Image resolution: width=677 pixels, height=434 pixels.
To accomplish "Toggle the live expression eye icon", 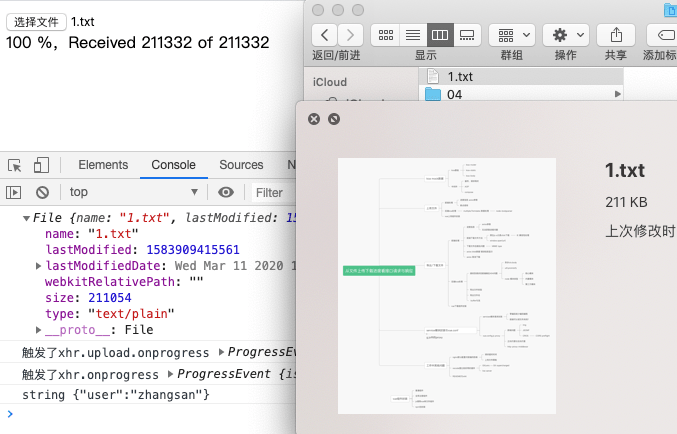I will point(225,192).
